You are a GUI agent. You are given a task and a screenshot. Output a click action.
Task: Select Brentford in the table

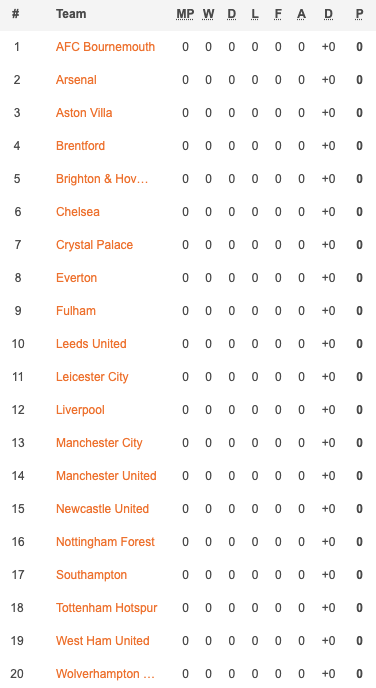[x=80, y=146]
